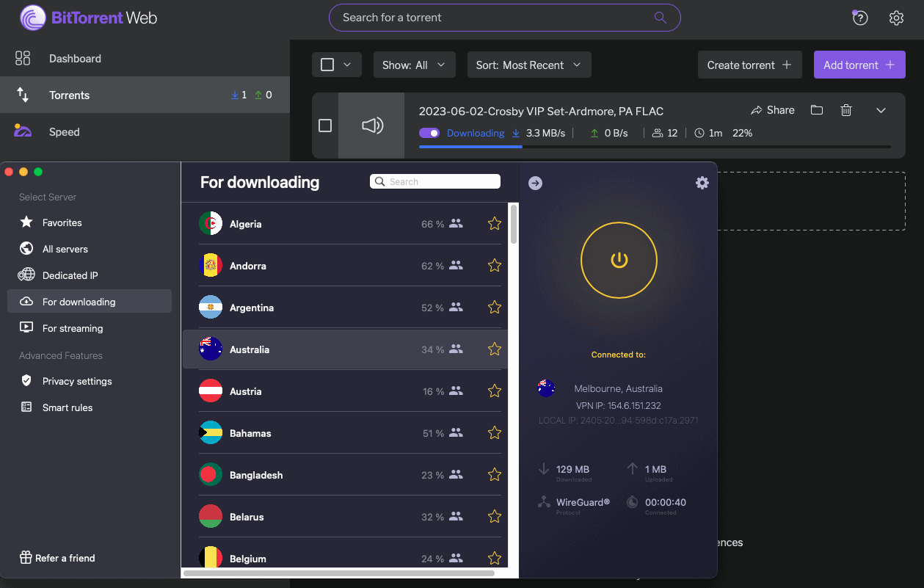Viewport: 924px width, 588px height.
Task: Favorite Algeria with its star icon
Action: tap(495, 224)
